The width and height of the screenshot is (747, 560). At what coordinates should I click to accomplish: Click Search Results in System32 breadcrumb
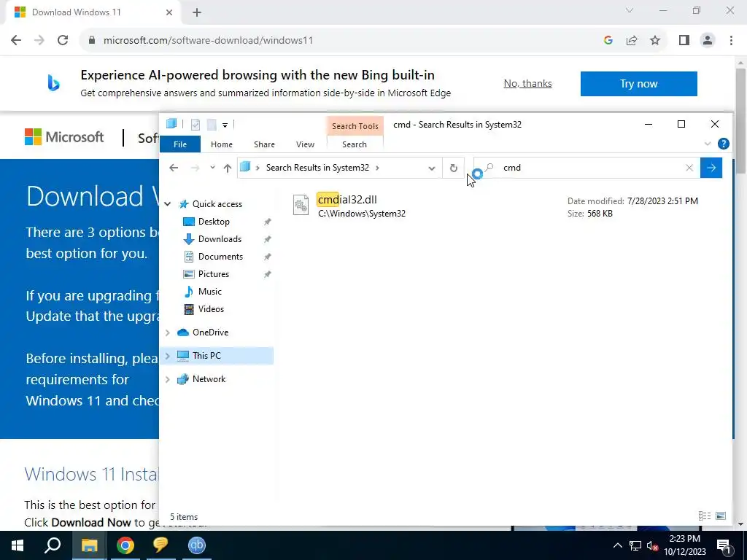(317, 168)
